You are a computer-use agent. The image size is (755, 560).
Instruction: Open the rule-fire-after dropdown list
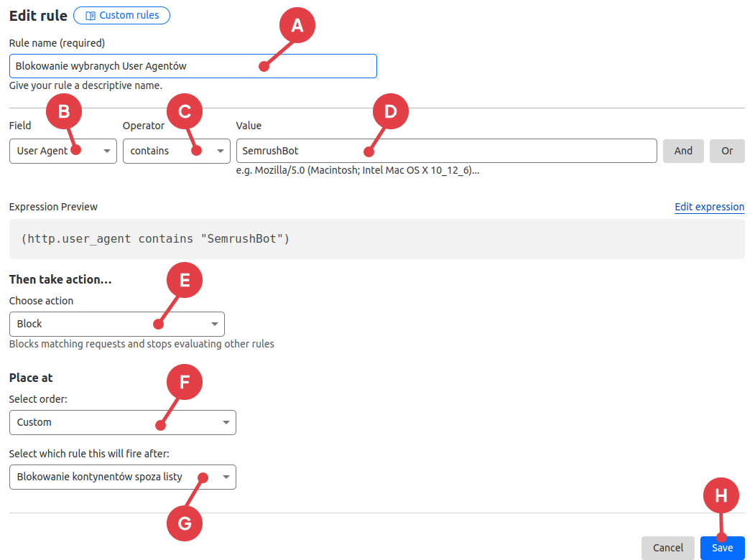122,477
